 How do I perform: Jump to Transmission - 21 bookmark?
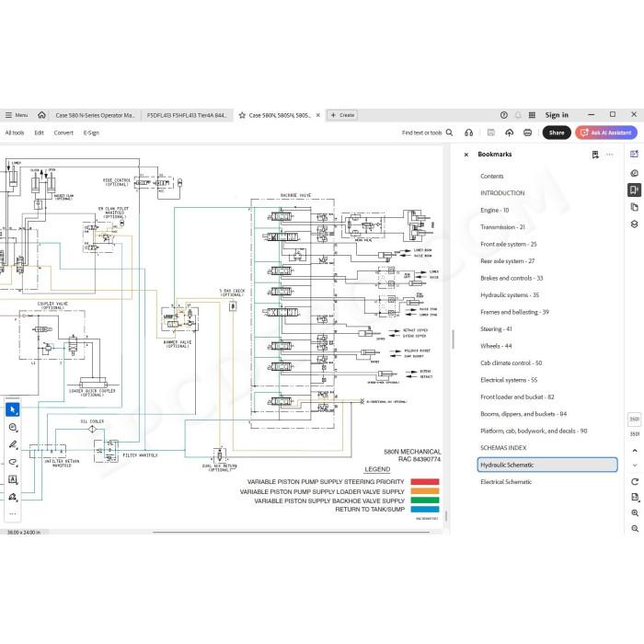502,227
